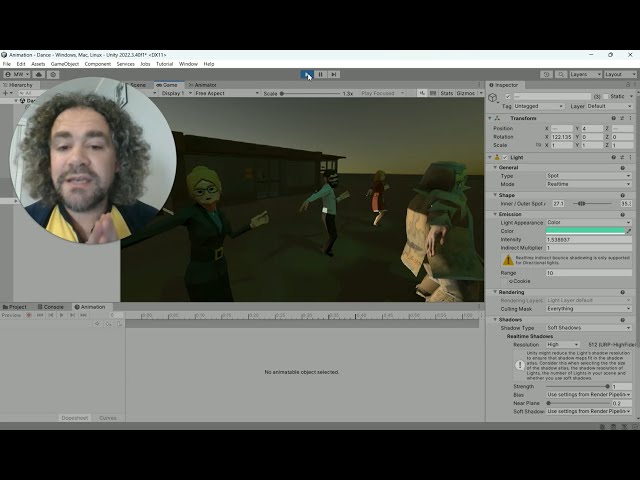The height and width of the screenshot is (480, 640).
Task: Click the Add keyframe icon
Action: point(108,324)
